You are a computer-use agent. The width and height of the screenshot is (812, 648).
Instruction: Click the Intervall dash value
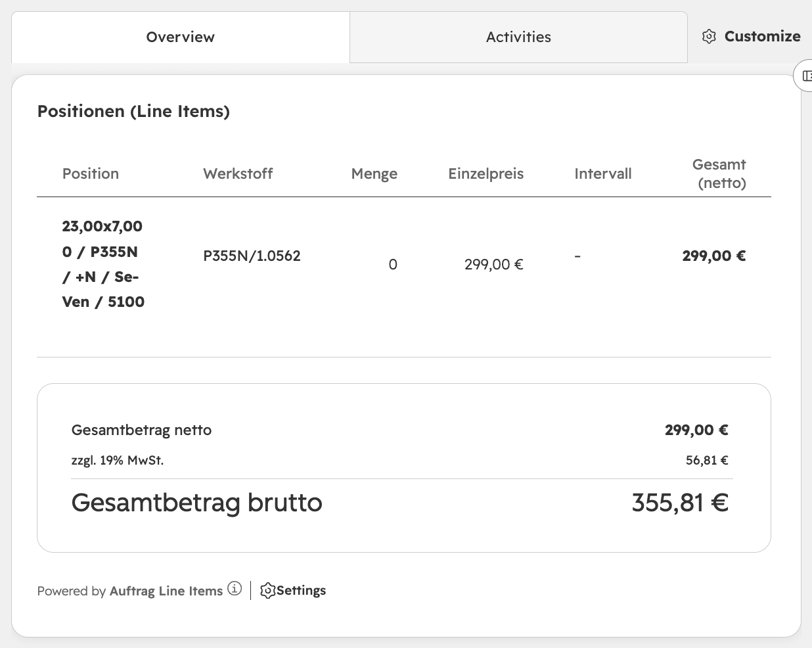click(x=577, y=255)
